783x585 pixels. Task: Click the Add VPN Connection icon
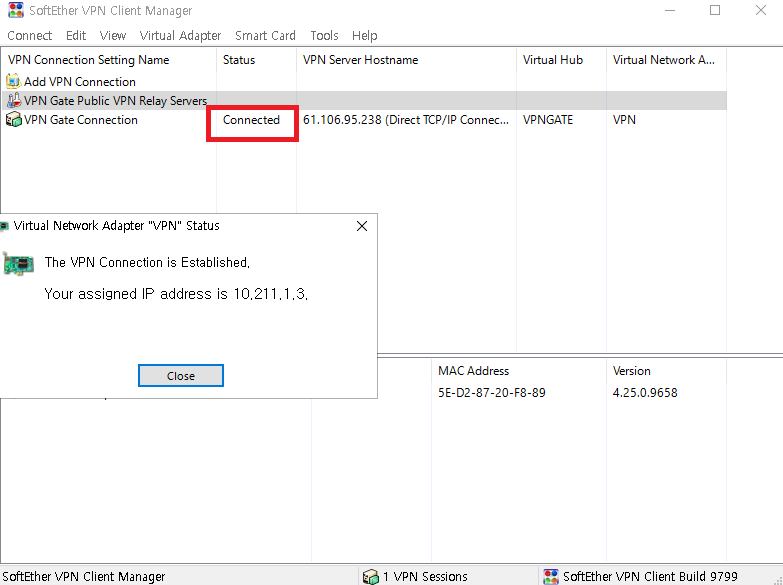tap(13, 81)
